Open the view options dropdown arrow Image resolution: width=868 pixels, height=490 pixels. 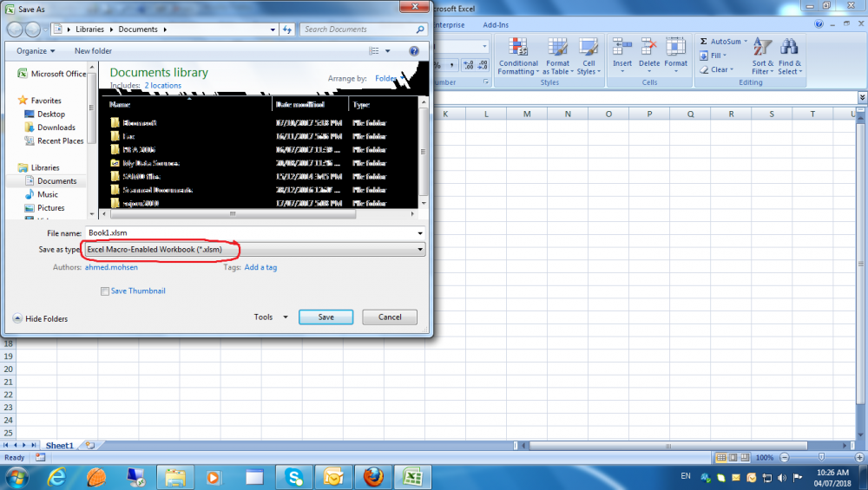387,51
